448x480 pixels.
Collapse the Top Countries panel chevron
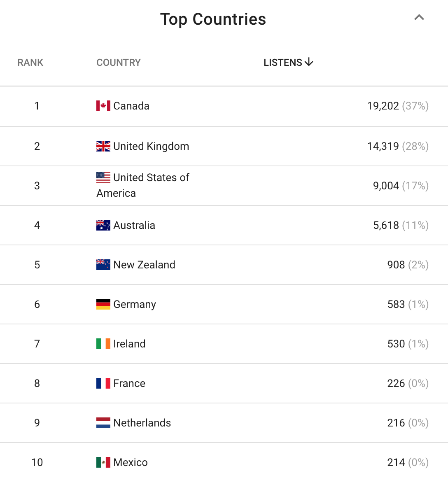pos(419,18)
